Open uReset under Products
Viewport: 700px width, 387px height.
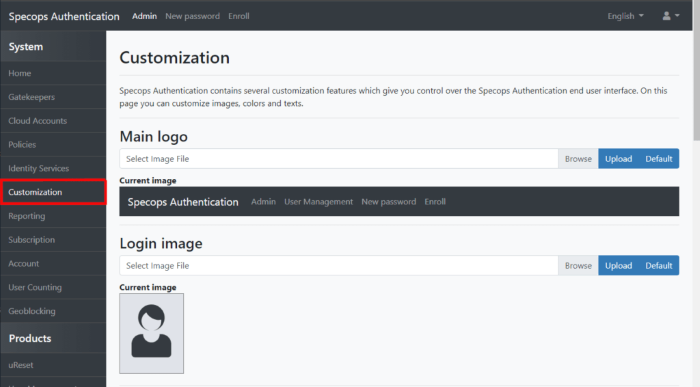pos(53,365)
